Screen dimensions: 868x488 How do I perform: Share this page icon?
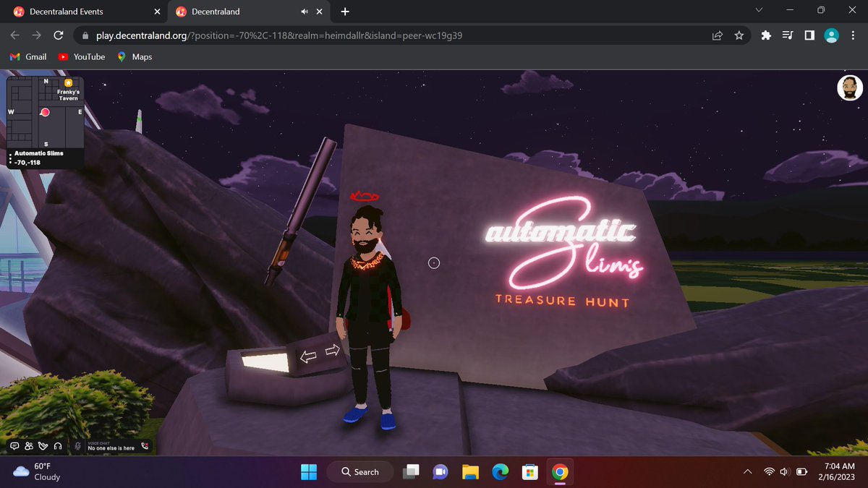[718, 35]
